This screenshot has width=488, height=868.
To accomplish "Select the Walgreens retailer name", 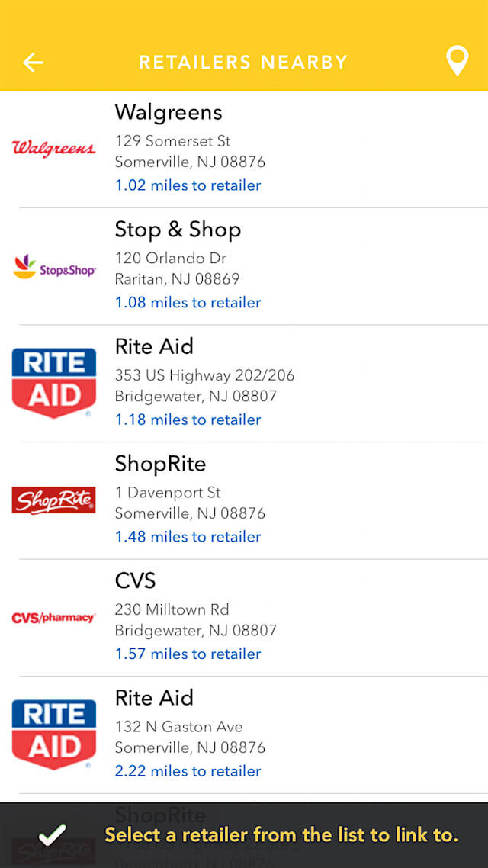I will (x=169, y=112).
